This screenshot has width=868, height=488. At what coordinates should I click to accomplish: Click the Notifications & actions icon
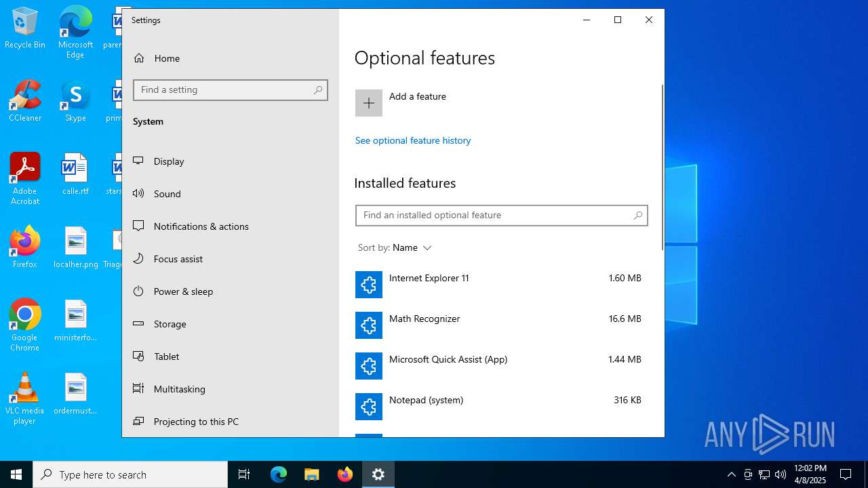click(138, 226)
